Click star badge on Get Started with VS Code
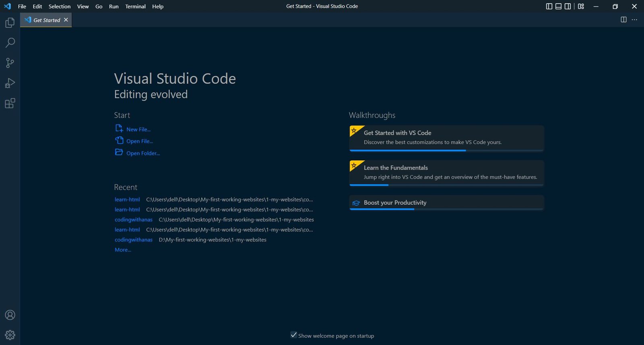Viewport: 644px width, 345px height. 354,131
